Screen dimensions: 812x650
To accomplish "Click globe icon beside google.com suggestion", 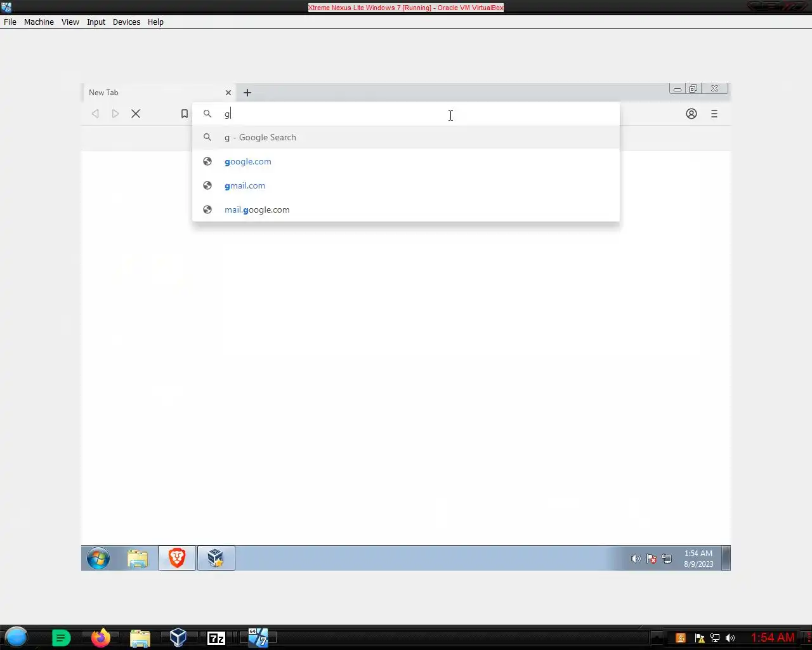I will [x=207, y=161].
